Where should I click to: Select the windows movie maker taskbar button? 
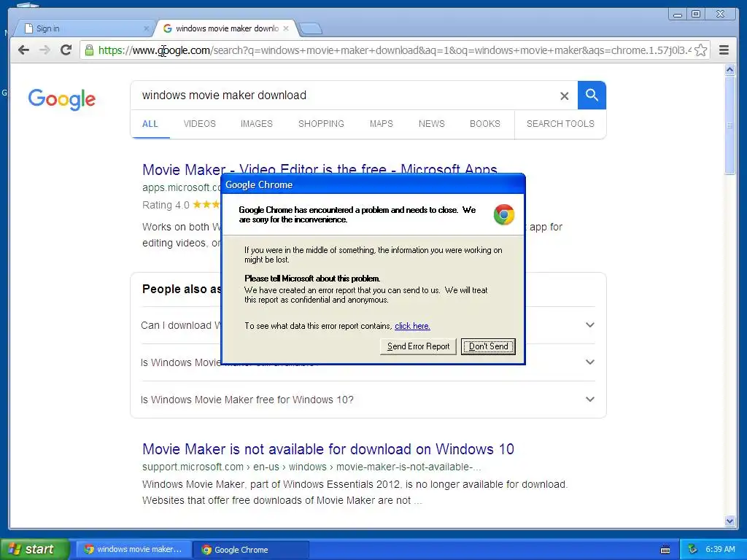point(134,549)
